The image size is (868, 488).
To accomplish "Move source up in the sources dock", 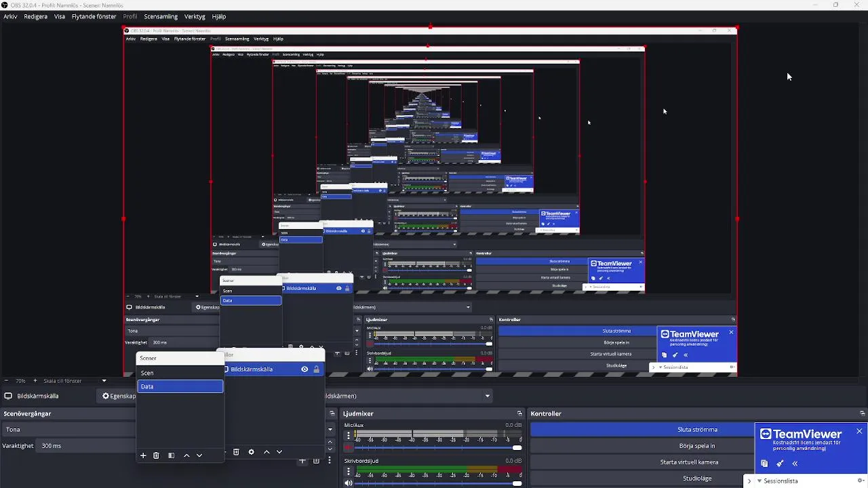I will coord(267,452).
